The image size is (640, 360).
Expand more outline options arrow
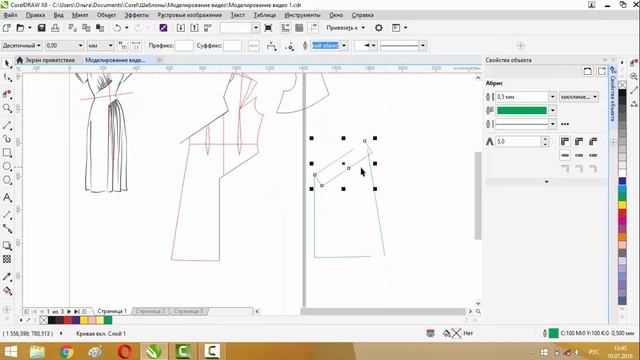pyautogui.click(x=547, y=182)
